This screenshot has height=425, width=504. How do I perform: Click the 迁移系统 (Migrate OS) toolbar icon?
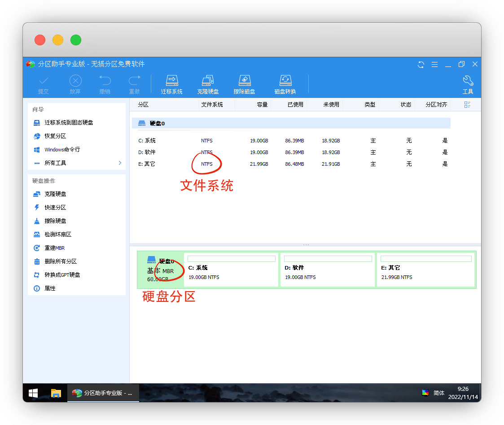(x=172, y=81)
